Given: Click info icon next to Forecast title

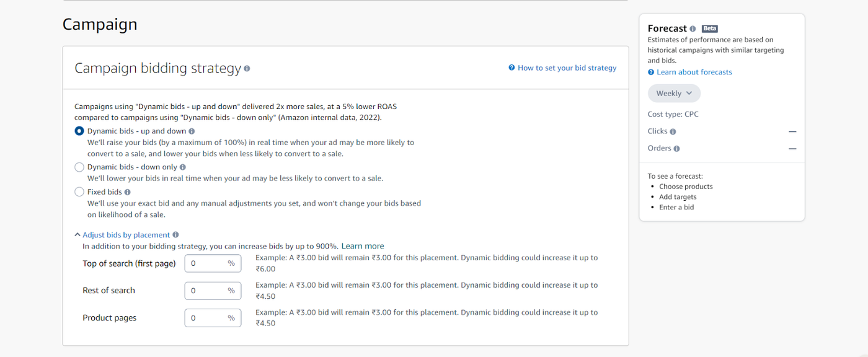Looking at the screenshot, I should coord(693,29).
